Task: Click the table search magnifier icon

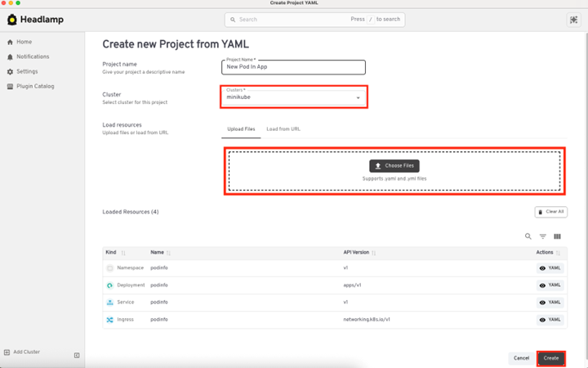Action: click(x=528, y=236)
